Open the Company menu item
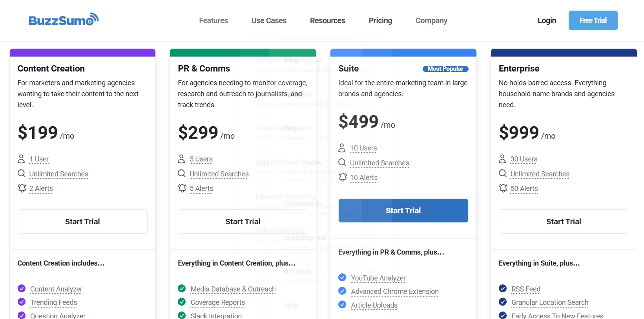The image size is (644, 319). 431,20
